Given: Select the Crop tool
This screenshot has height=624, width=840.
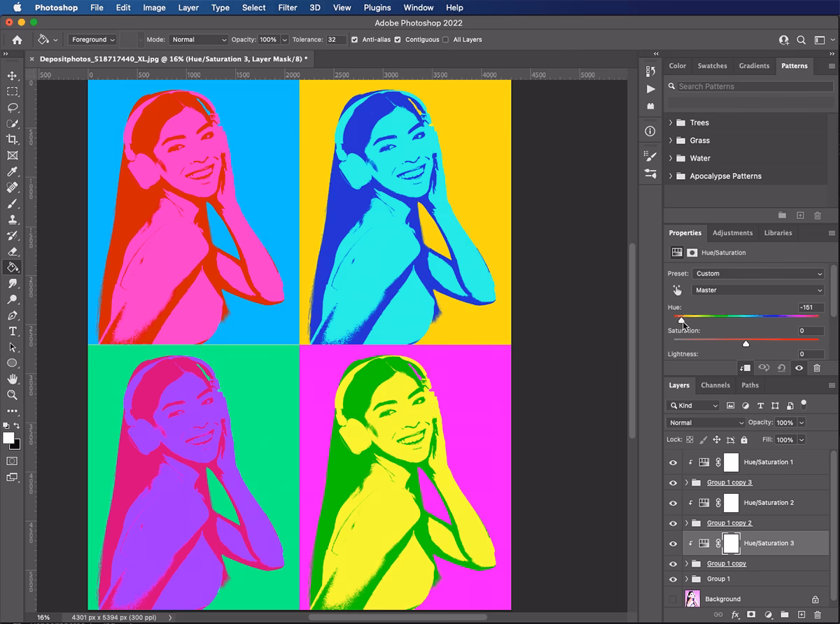Looking at the screenshot, I should 12,139.
